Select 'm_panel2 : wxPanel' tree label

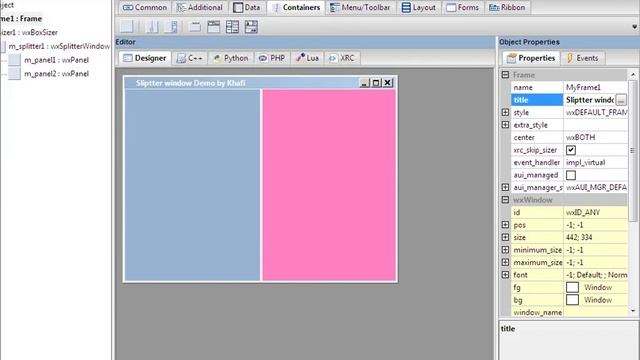pyautogui.click(x=56, y=74)
